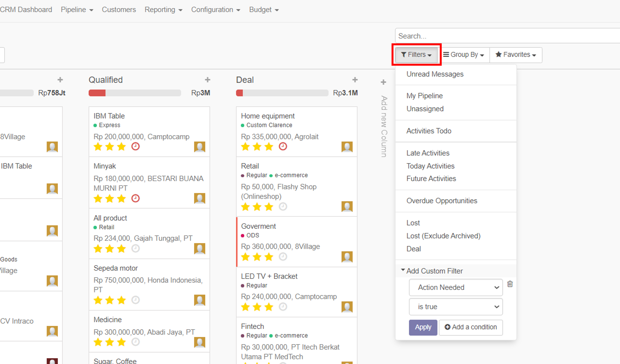Click the activity clock icon on IBM Table card

tap(136, 147)
